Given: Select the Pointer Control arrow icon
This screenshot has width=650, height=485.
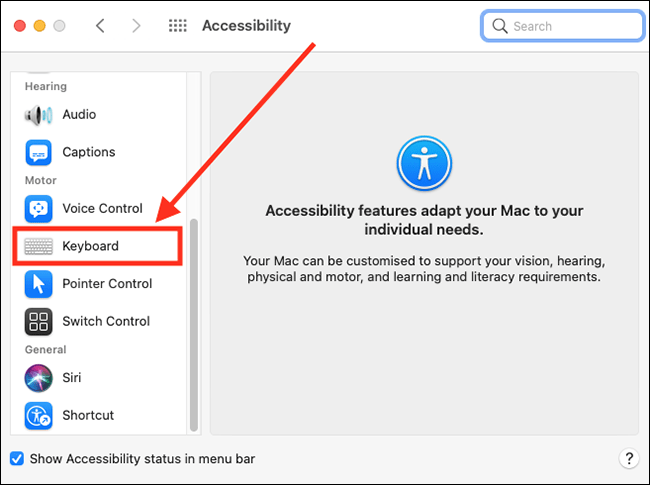Looking at the screenshot, I should click(x=39, y=284).
